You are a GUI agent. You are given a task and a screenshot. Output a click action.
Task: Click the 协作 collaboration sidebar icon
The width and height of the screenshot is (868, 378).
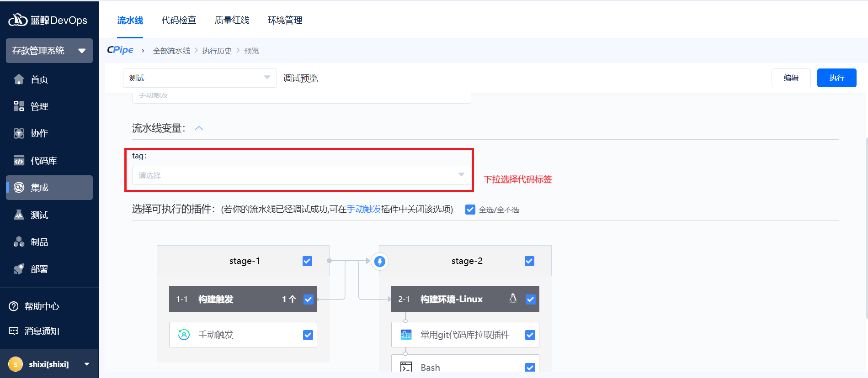point(19,133)
